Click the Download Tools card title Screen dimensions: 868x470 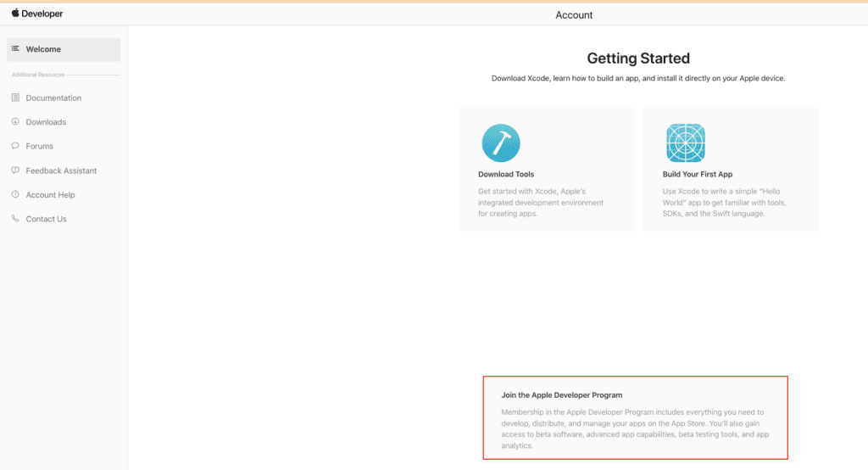click(x=506, y=174)
